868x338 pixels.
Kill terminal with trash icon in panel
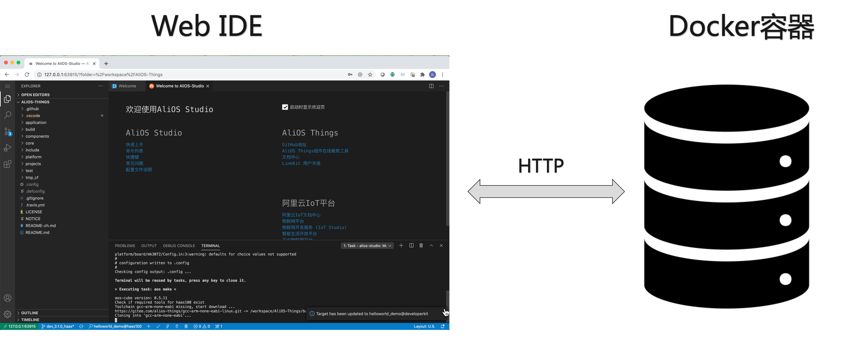click(x=421, y=246)
